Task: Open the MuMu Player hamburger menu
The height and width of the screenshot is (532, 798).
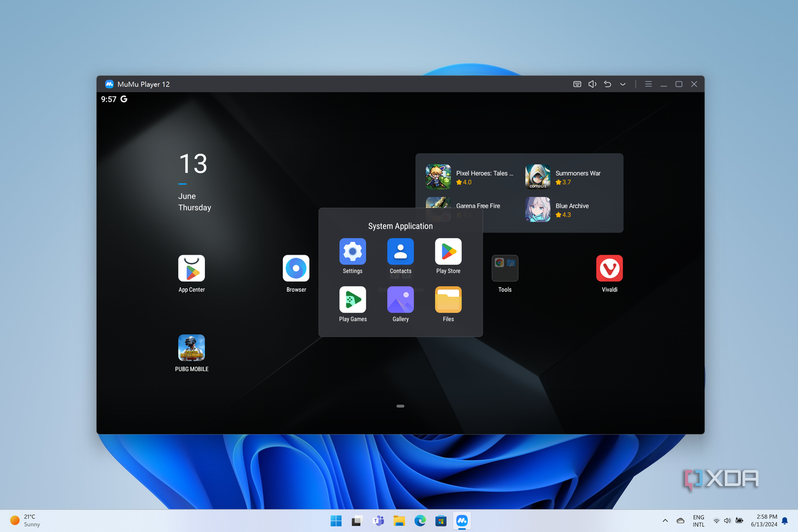Action: pyautogui.click(x=648, y=84)
